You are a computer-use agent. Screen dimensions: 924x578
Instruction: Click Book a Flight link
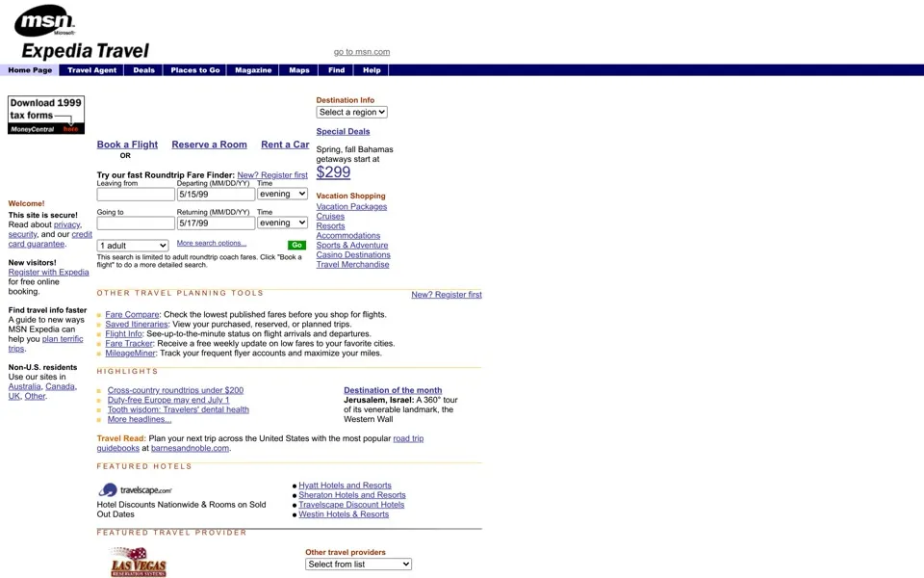[x=127, y=144]
